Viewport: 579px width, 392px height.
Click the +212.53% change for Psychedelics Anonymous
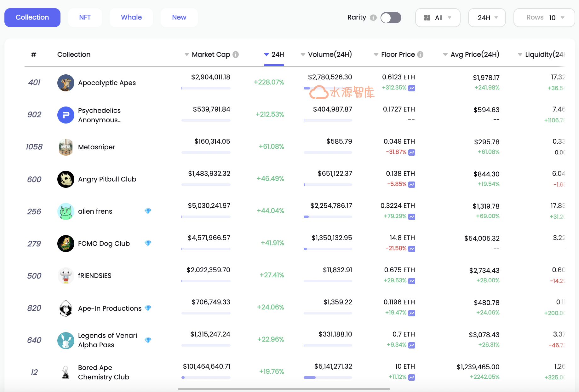coord(270,114)
